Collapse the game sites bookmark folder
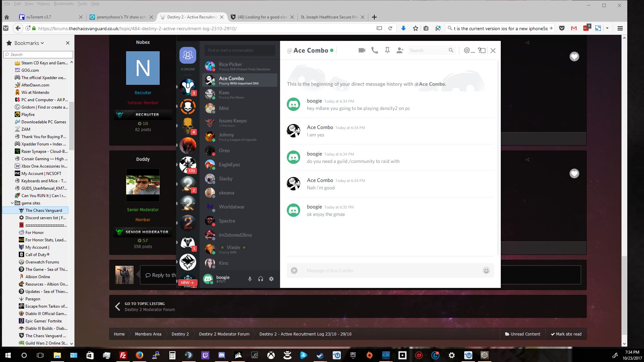644x362 pixels. pyautogui.click(x=12, y=203)
